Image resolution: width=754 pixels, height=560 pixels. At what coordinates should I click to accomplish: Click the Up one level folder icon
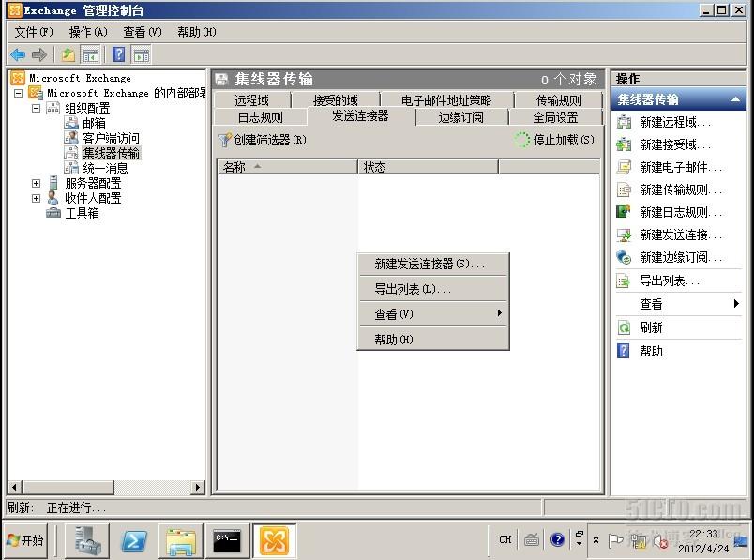click(x=68, y=54)
